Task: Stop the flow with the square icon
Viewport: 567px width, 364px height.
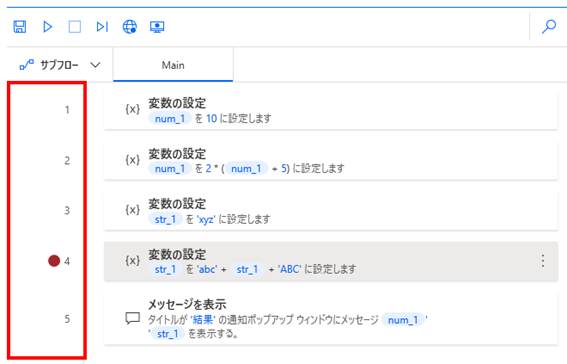Action: coord(75,27)
